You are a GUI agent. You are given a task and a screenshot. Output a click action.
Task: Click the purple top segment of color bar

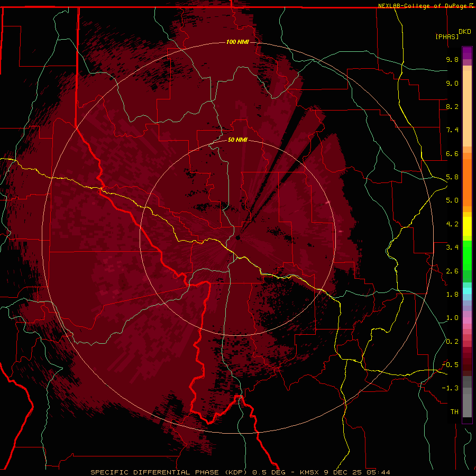point(467,53)
